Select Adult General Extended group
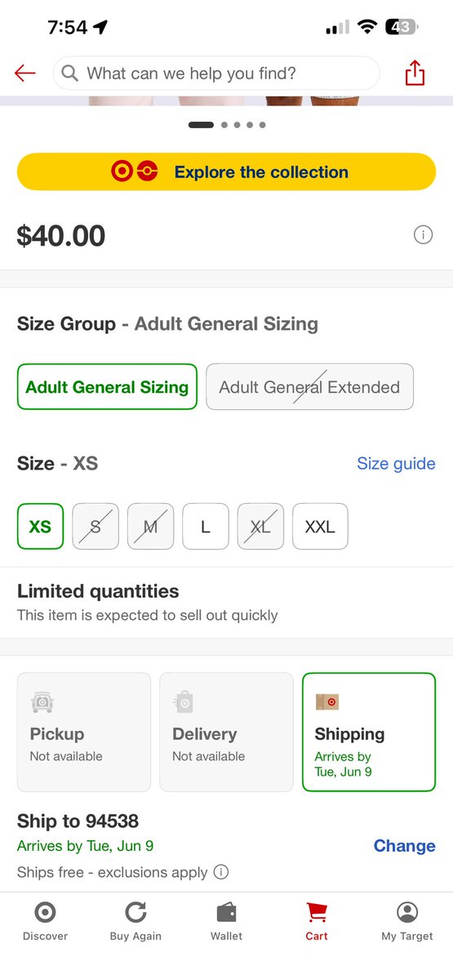 pos(309,386)
